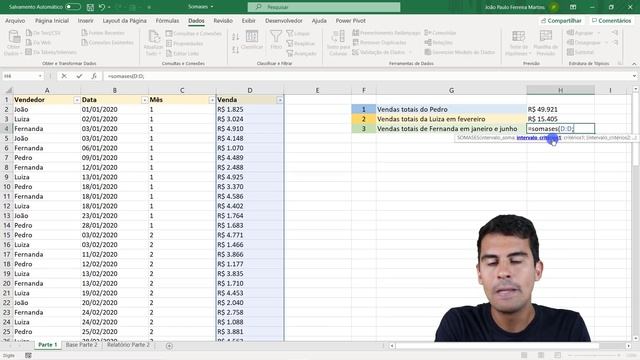This screenshot has width=640, height=360.
Task: Click the zoom slider in status bar
Action: coord(594,356)
